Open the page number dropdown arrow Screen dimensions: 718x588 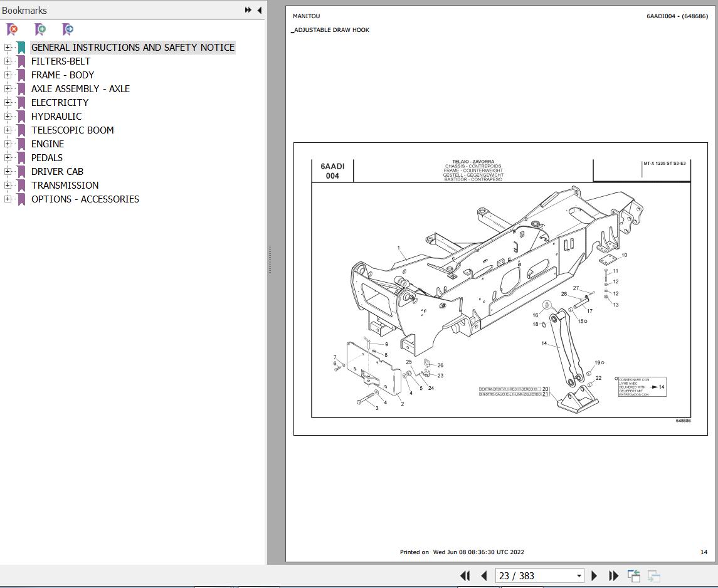579,575
